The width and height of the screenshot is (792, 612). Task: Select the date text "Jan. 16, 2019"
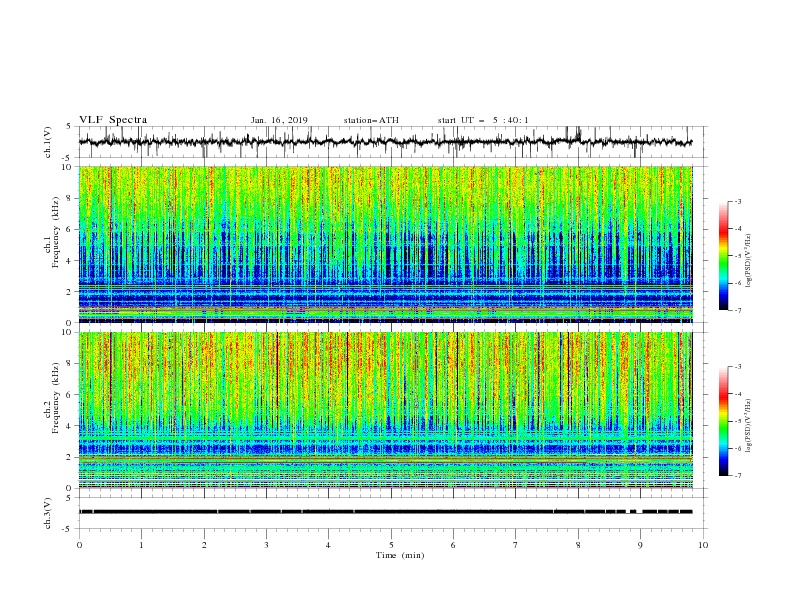click(279, 120)
